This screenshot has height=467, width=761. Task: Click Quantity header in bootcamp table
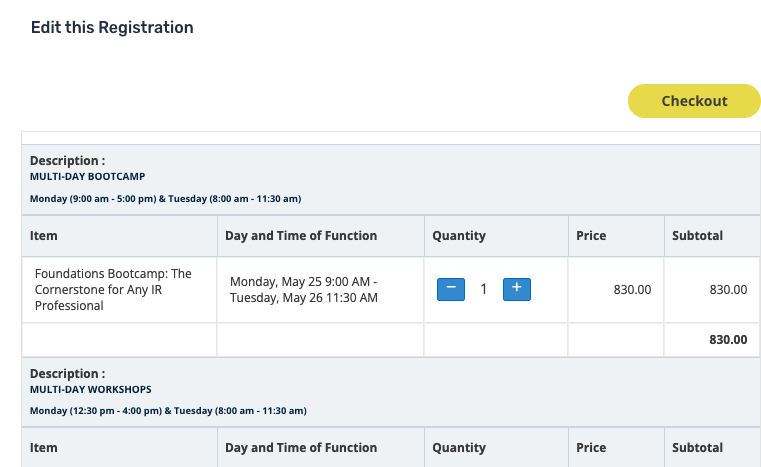pos(459,236)
